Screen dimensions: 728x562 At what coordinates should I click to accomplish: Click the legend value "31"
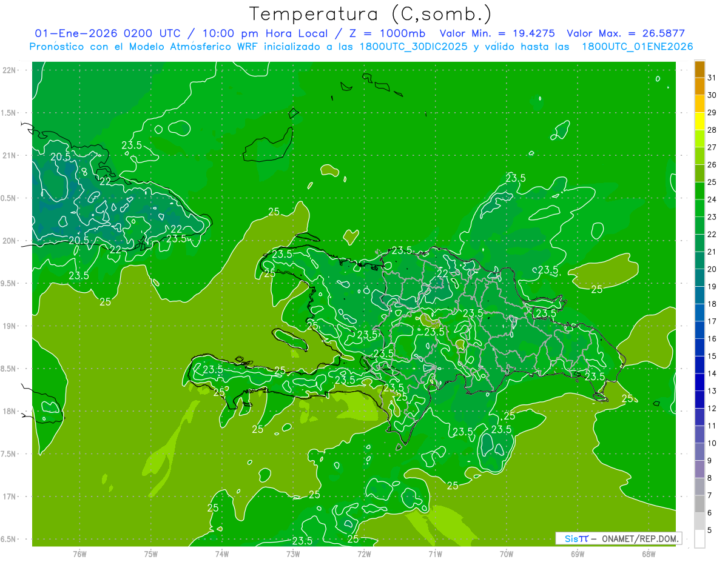[x=712, y=78]
